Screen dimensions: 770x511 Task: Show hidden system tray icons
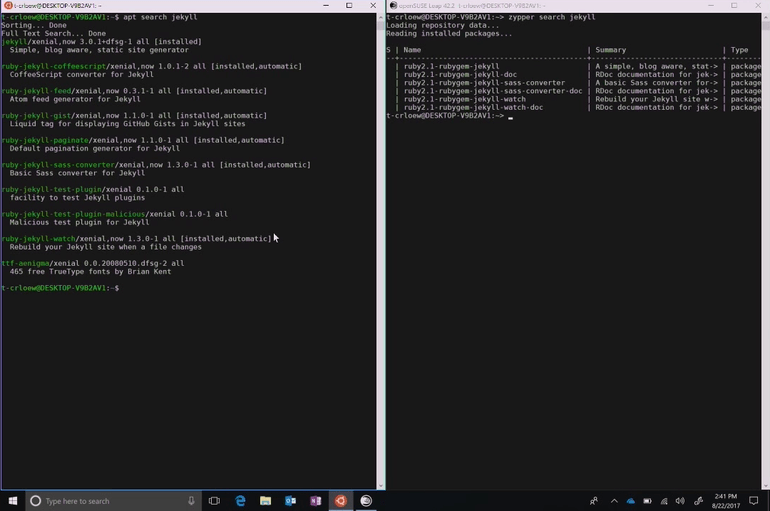tap(615, 500)
